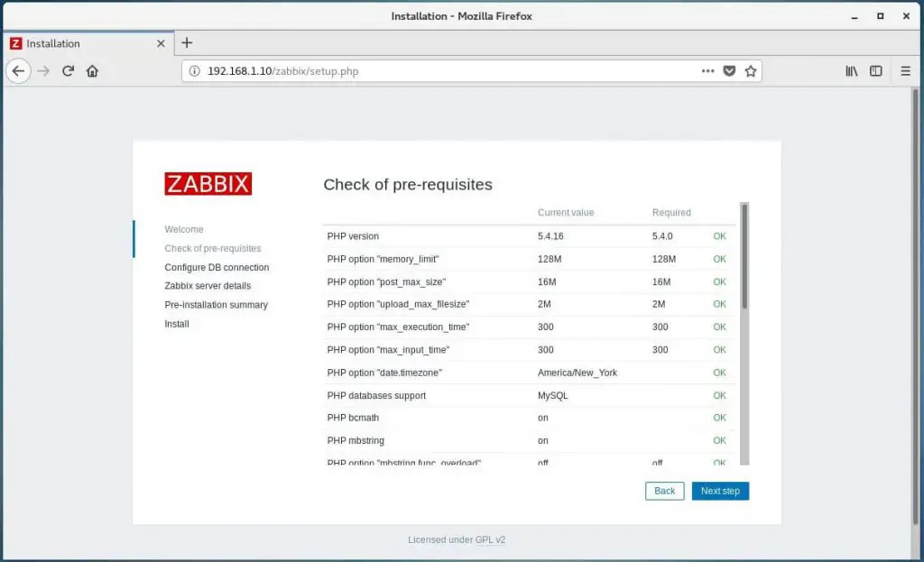This screenshot has height=562, width=924.
Task: Click PHP option "date.timezone" label
Action: (x=384, y=373)
